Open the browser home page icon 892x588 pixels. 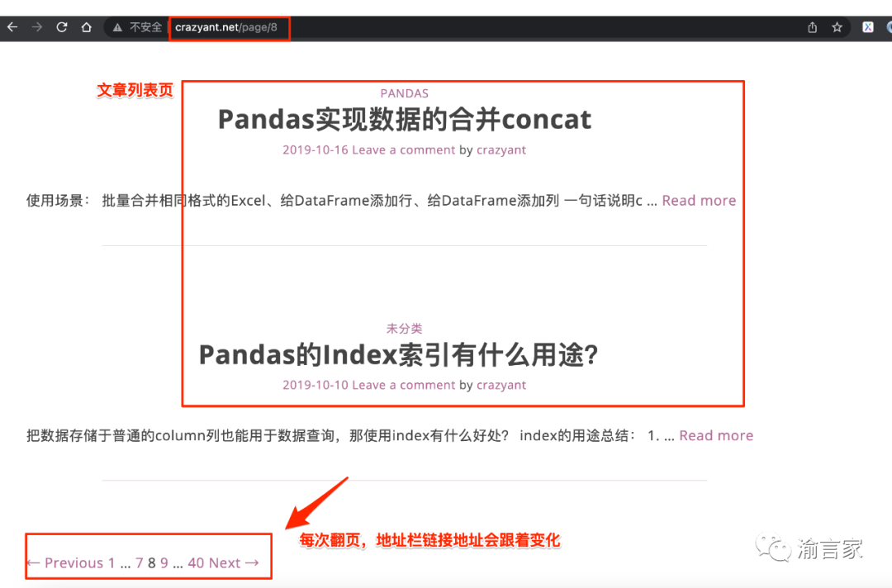point(86,26)
